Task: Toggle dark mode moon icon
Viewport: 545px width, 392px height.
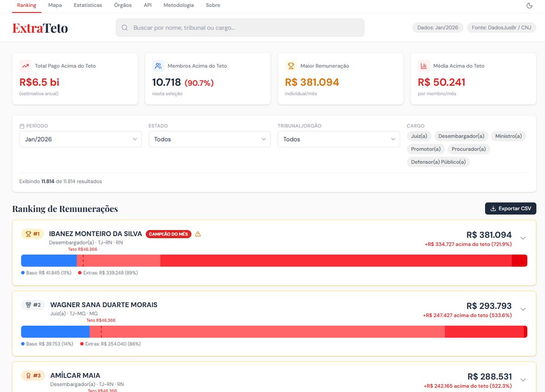Action: click(x=529, y=5)
